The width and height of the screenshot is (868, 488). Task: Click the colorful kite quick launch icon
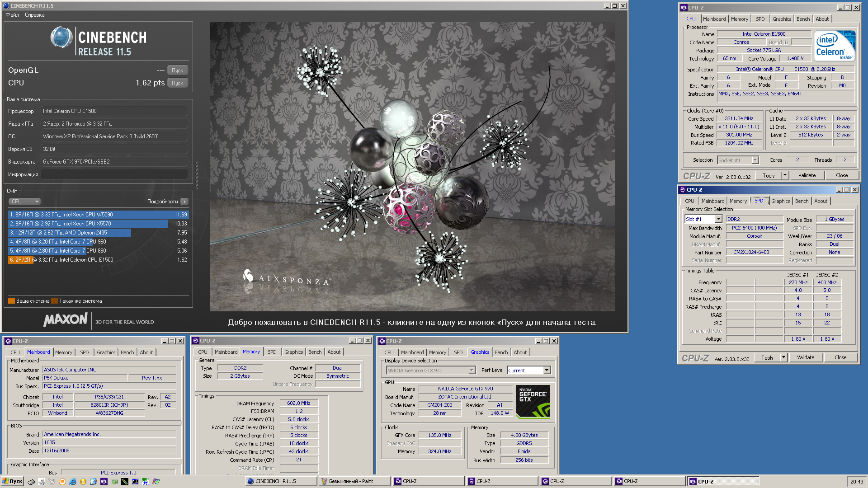click(156, 482)
